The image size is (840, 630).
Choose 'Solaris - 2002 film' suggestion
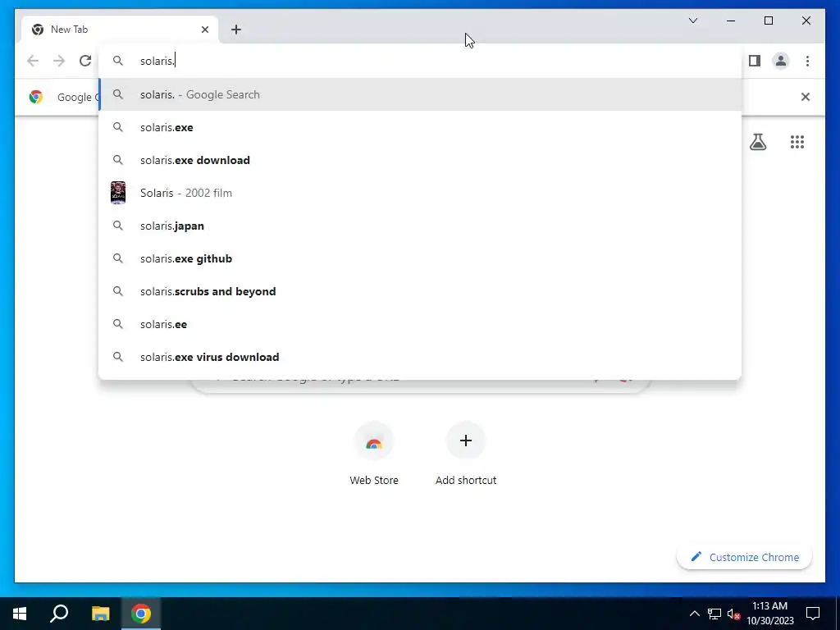(x=421, y=193)
